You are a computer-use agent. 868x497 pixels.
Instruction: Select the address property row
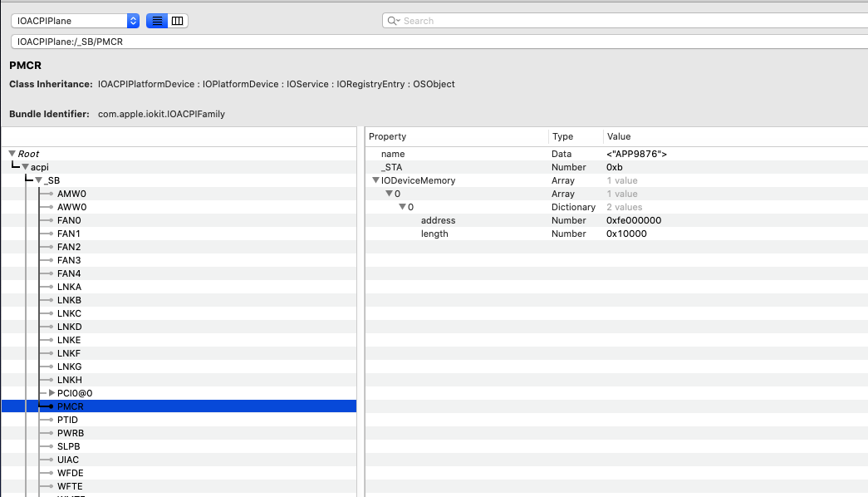tap(438, 220)
